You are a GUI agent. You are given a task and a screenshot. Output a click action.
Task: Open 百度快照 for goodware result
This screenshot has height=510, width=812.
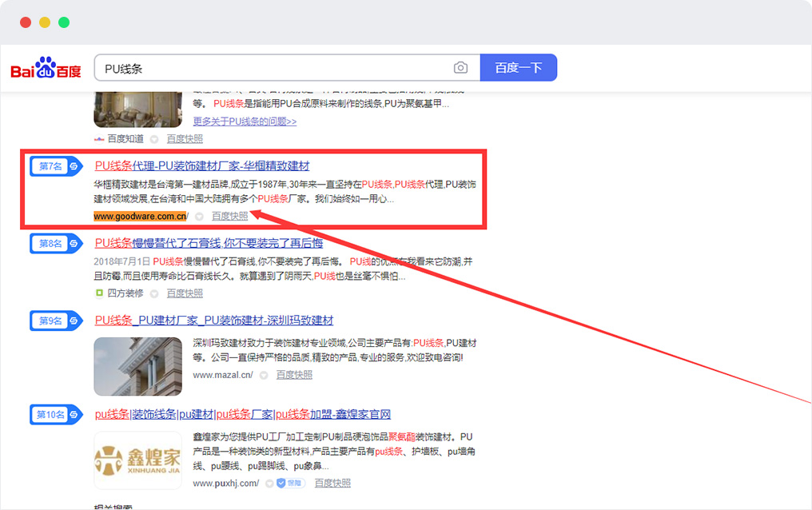click(x=230, y=216)
